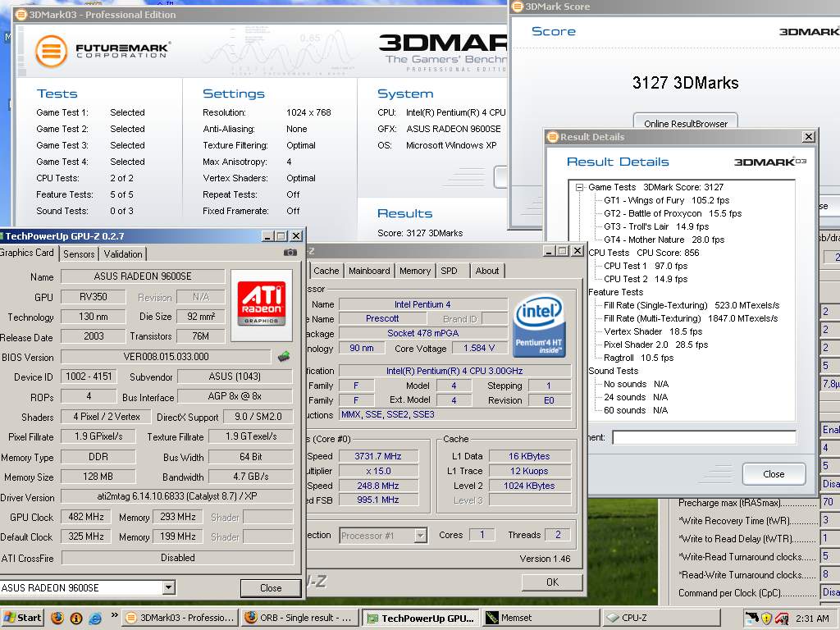This screenshot has width=840, height=630.
Task: Click the orange Futuremark Corporation logo
Action: click(51, 52)
